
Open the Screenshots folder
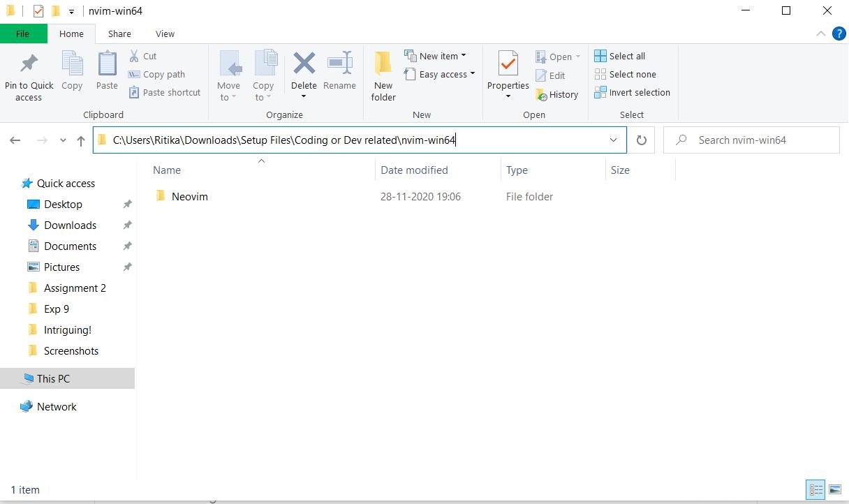(x=71, y=350)
